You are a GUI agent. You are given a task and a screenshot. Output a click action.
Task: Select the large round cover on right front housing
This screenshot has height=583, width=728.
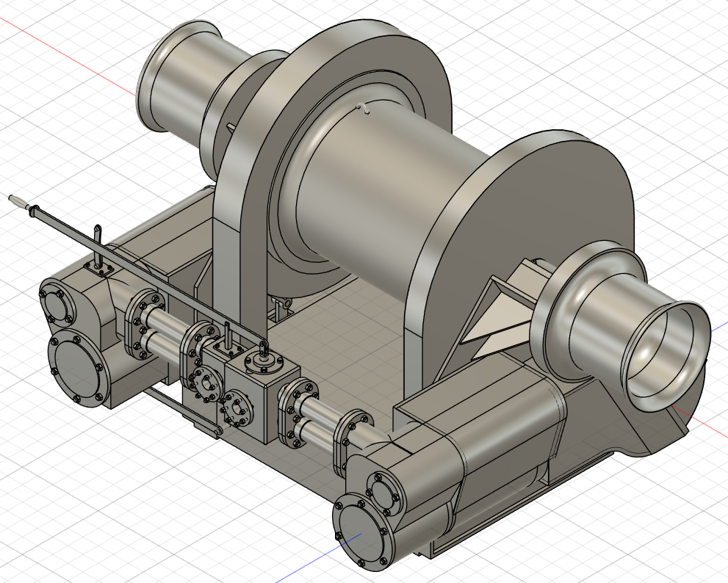[x=363, y=532]
